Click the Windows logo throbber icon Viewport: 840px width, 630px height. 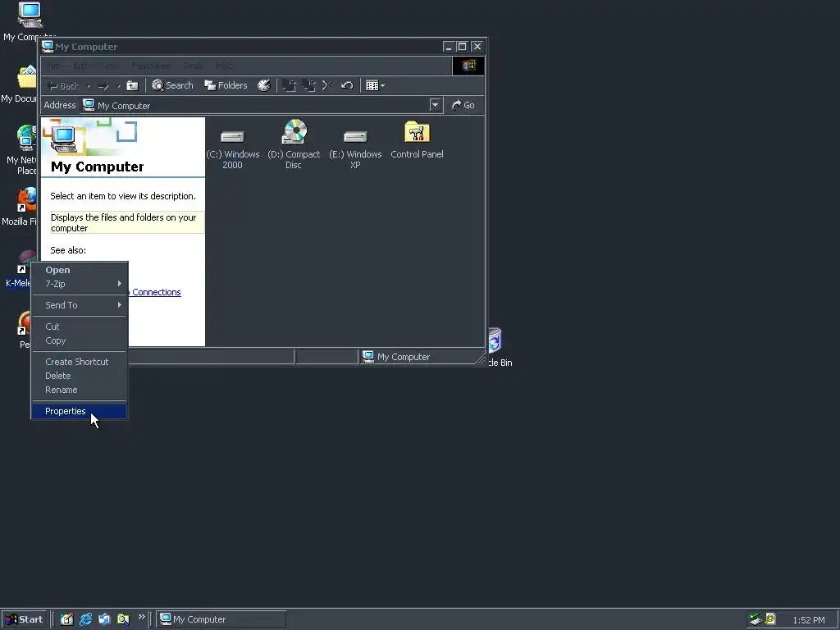pyautogui.click(x=468, y=66)
